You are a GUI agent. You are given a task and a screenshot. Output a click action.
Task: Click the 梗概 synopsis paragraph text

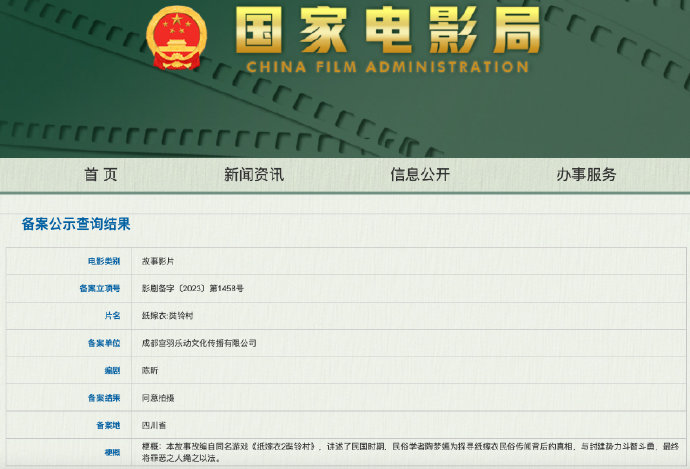click(x=410, y=452)
